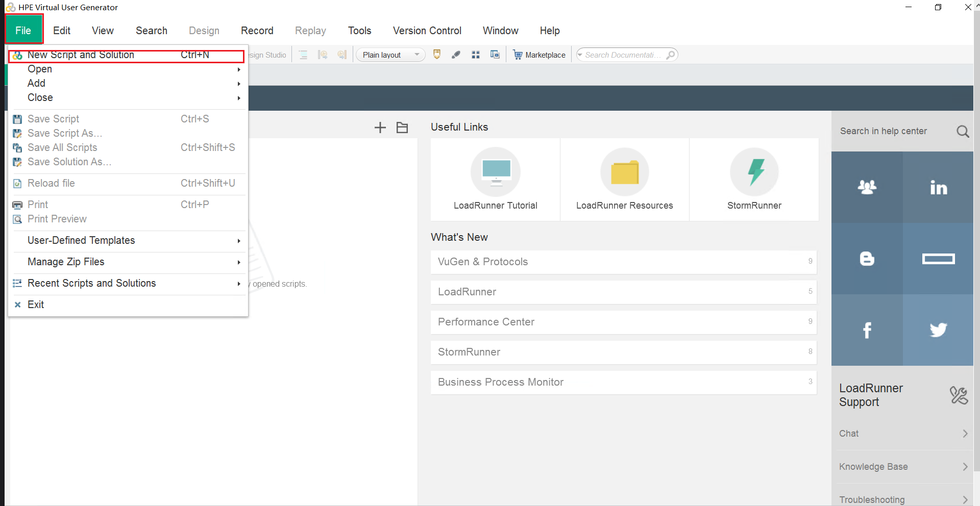Click the bookmark shield toolbar icon

point(437,55)
